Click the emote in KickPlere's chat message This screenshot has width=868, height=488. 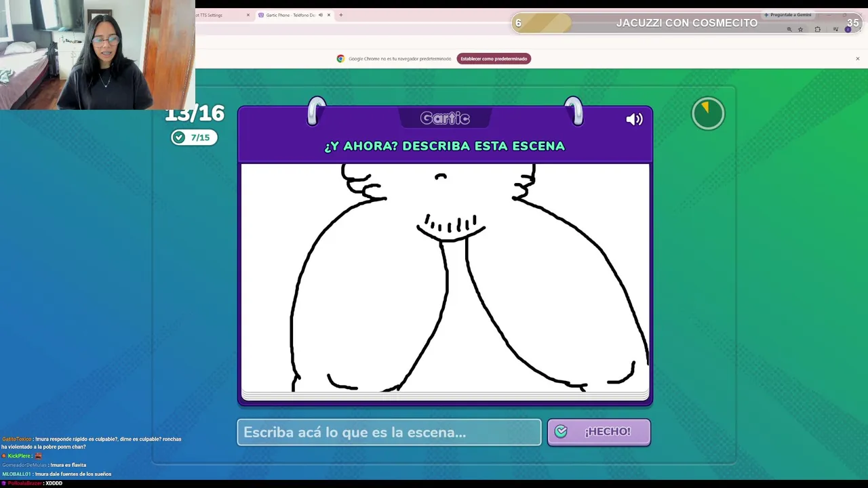click(x=38, y=456)
